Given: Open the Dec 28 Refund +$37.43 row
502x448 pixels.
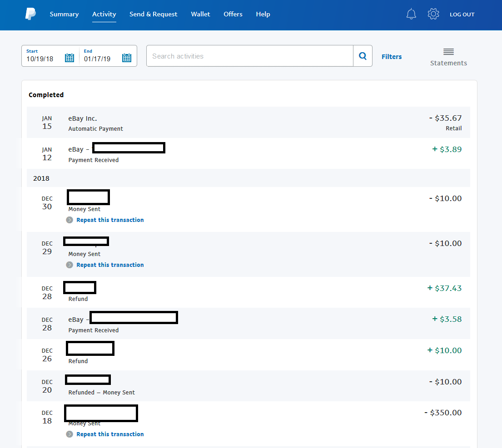Looking at the screenshot, I should (249, 292).
